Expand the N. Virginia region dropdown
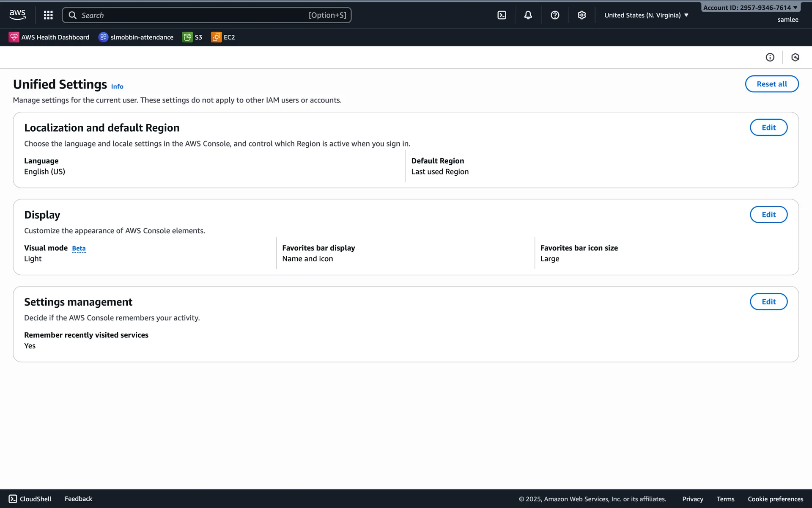The height and width of the screenshot is (508, 812). [646, 15]
